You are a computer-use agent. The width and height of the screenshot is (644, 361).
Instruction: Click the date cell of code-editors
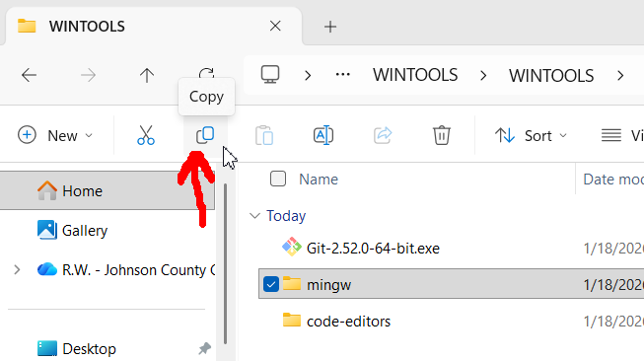pos(613,322)
